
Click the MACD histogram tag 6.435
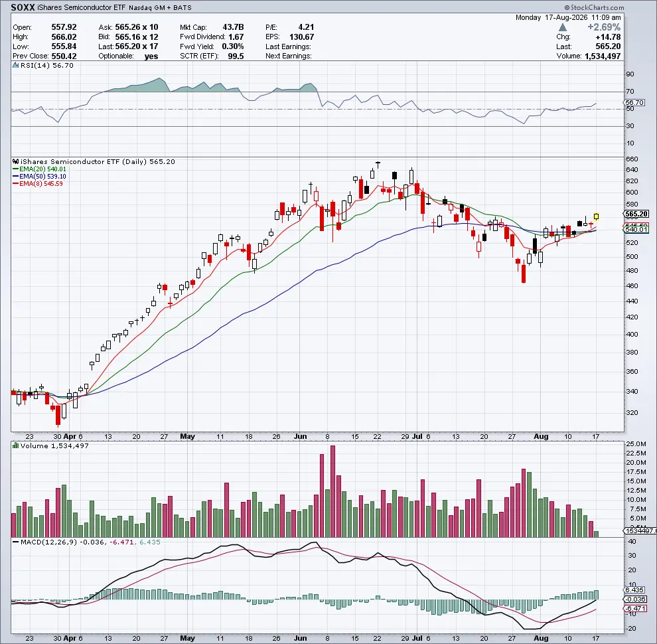pyautogui.click(x=634, y=590)
